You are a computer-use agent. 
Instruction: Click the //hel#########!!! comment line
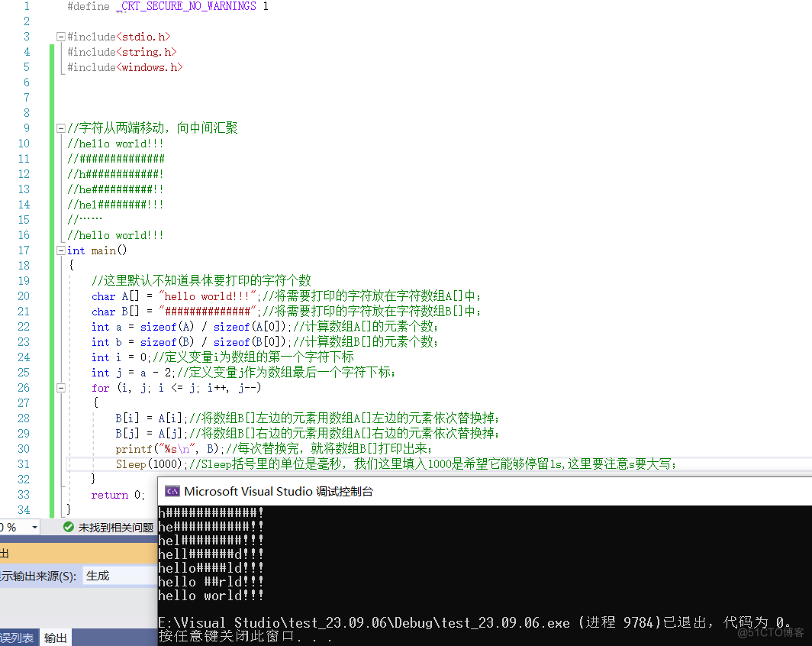click(x=115, y=205)
